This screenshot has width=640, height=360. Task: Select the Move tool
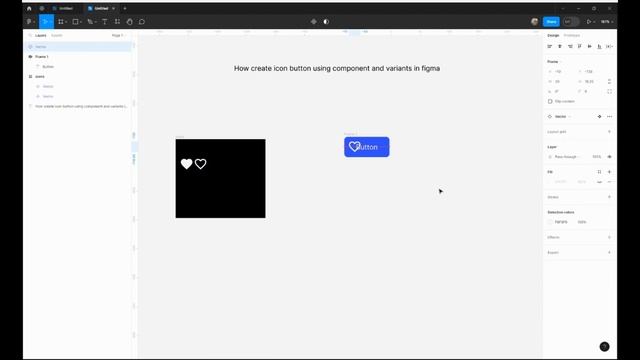(x=45, y=22)
